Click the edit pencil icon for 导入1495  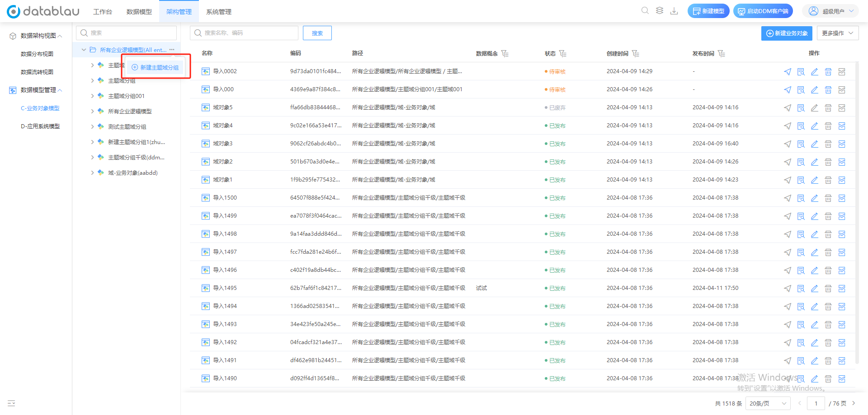point(815,289)
